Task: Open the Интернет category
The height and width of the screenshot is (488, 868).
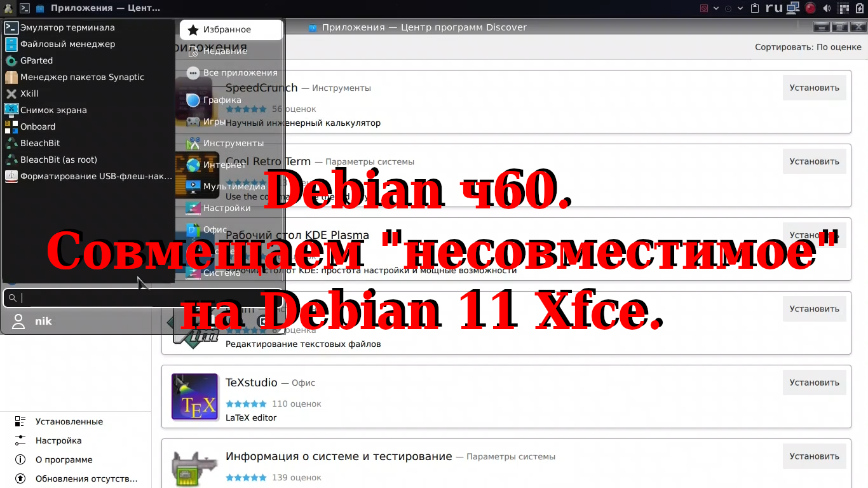Action: tap(231, 165)
